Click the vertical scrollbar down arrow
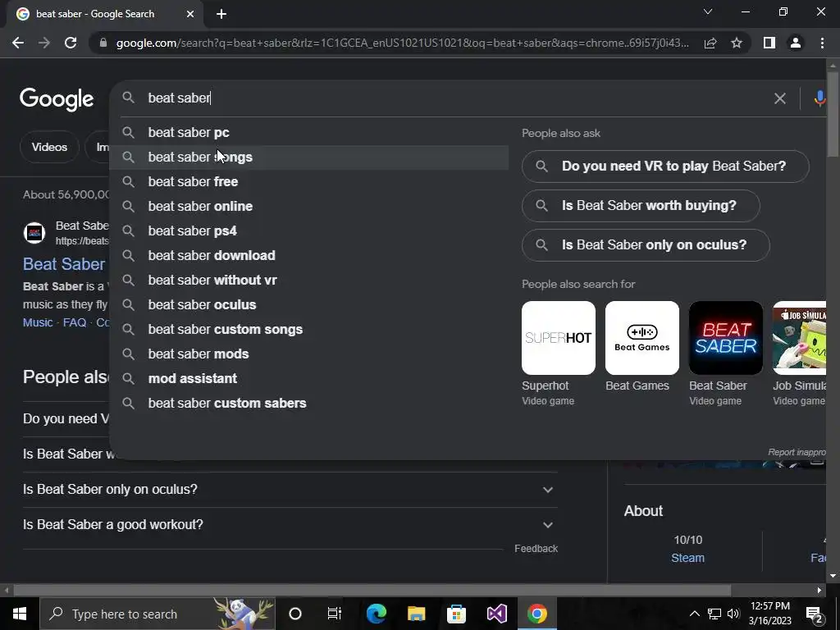Screen dimensions: 840x630 pos(833,576)
